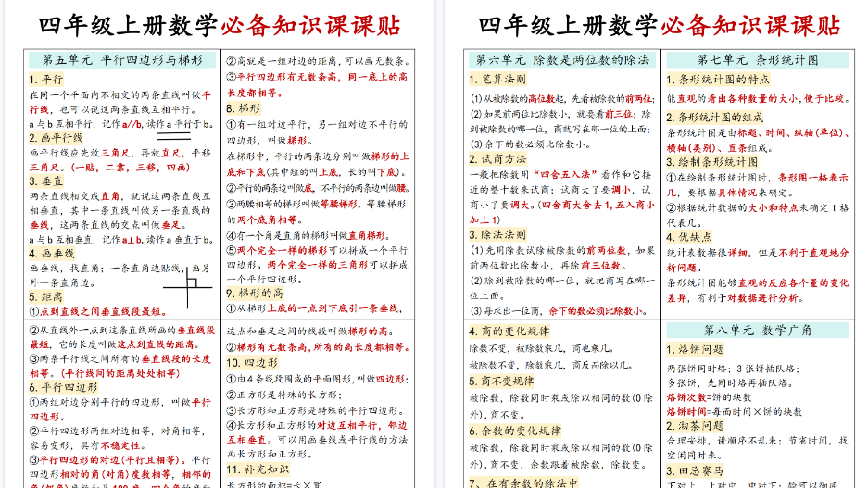Click the section title 1. 笔算法则
Image resolution: width=868 pixels, height=488 pixels.
(x=497, y=79)
